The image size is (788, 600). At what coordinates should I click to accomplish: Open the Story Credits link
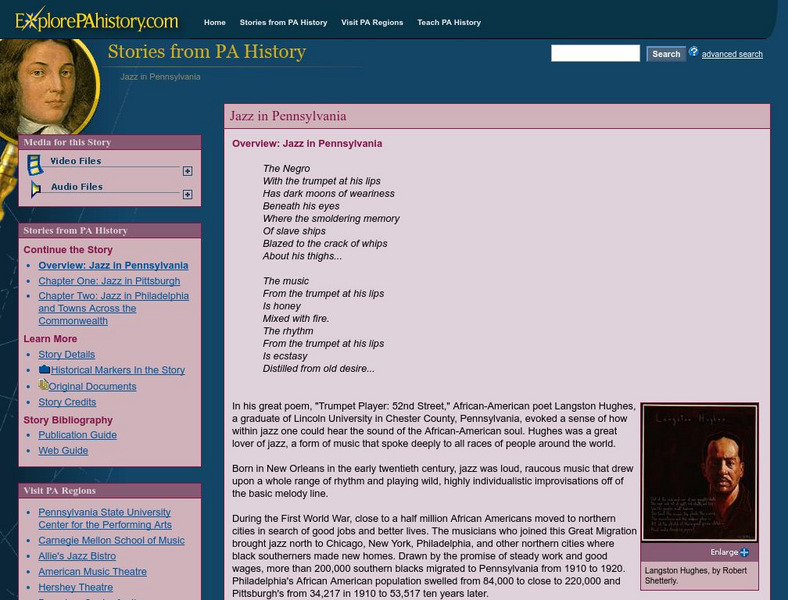coord(67,402)
